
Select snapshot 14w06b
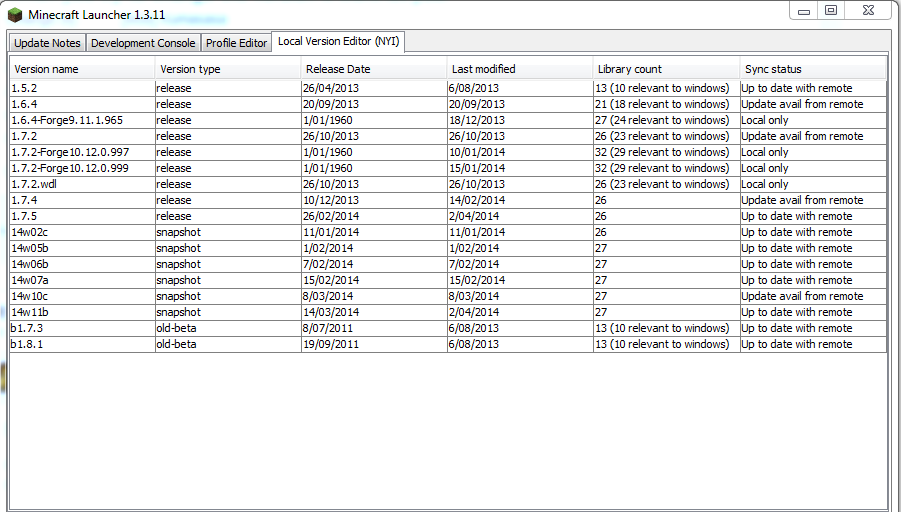point(448,265)
